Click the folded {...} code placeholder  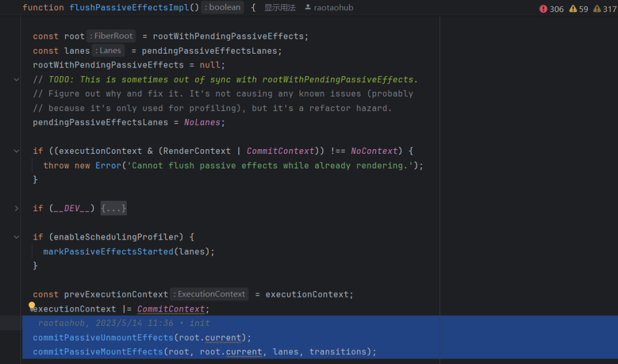click(113, 208)
